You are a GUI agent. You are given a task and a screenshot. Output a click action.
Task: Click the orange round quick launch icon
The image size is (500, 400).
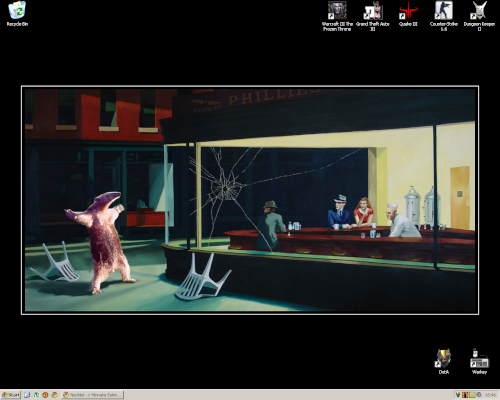pyautogui.click(x=45, y=395)
